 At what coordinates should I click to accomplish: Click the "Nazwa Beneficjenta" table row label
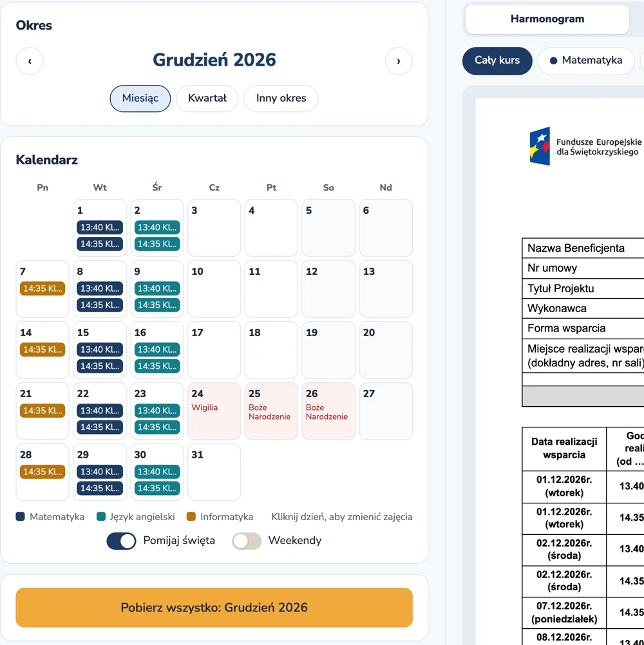point(576,248)
